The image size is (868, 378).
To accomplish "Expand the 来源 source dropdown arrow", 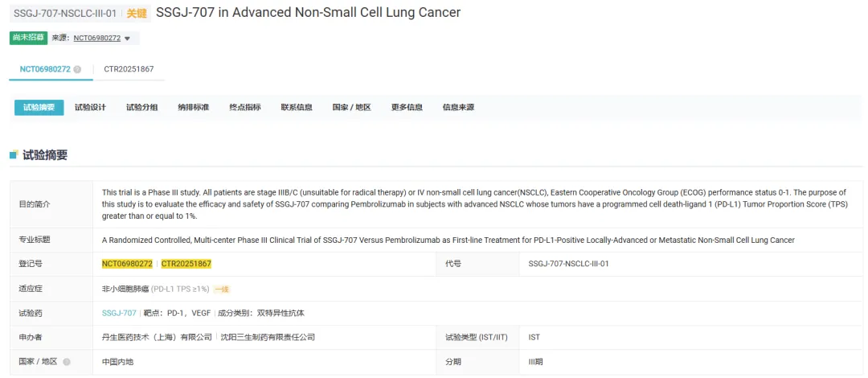I will pos(127,39).
